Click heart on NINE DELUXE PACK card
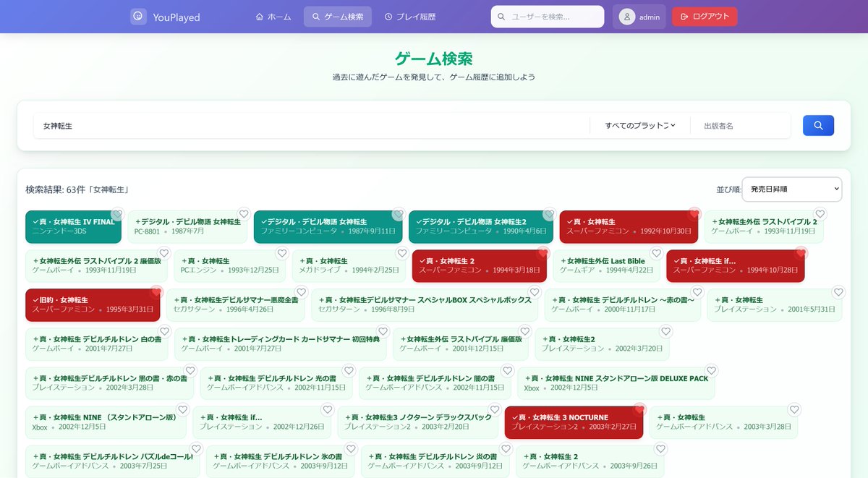868x478 pixels. (x=712, y=370)
